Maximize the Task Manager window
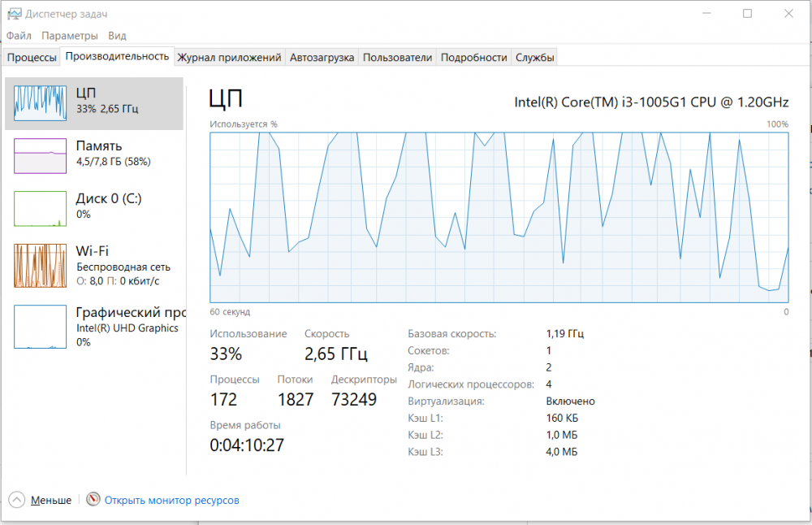 [x=747, y=14]
